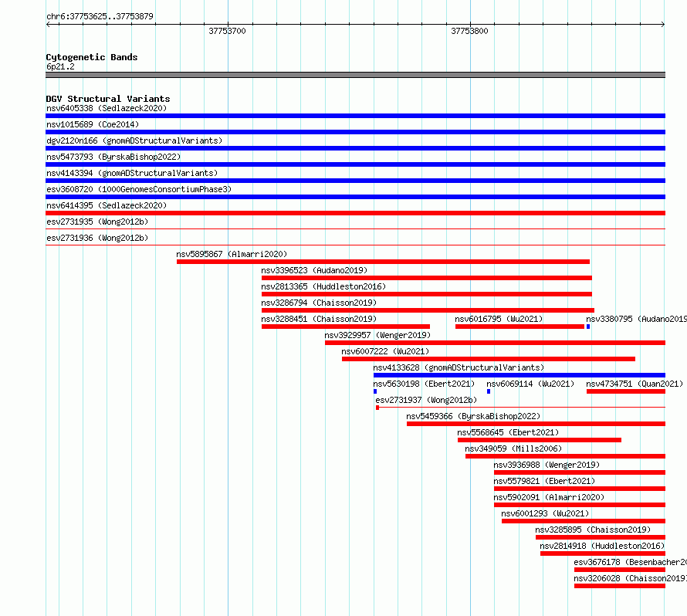The height and width of the screenshot is (616, 687).
Task: Click nsv3286794 (Chaisson2019) label
Action: 319,303
